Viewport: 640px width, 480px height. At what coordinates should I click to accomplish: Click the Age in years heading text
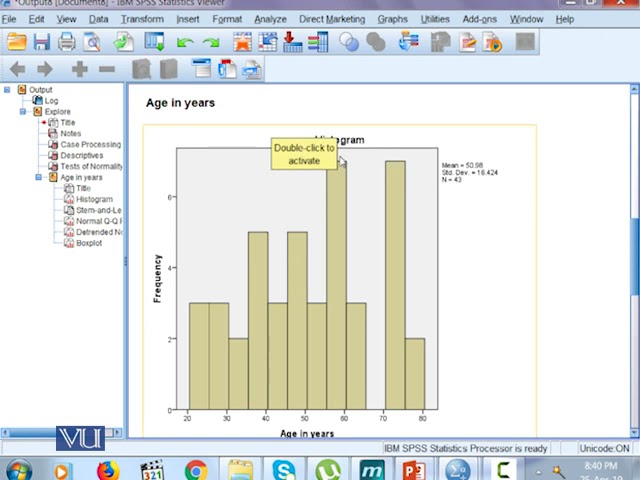180,103
